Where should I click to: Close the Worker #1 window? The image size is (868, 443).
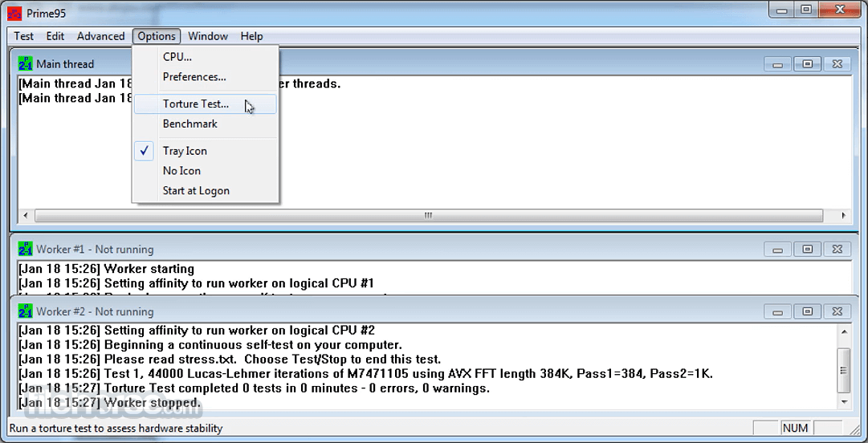coord(837,250)
